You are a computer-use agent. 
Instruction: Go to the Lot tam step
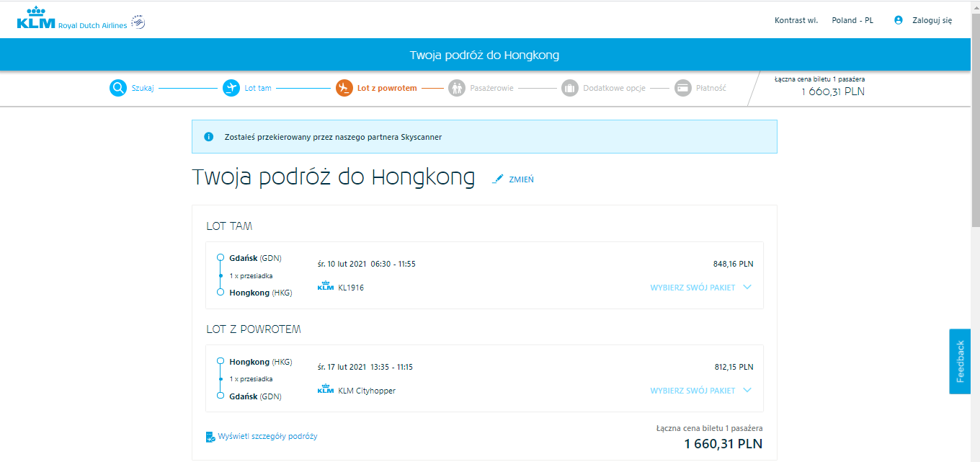point(258,88)
